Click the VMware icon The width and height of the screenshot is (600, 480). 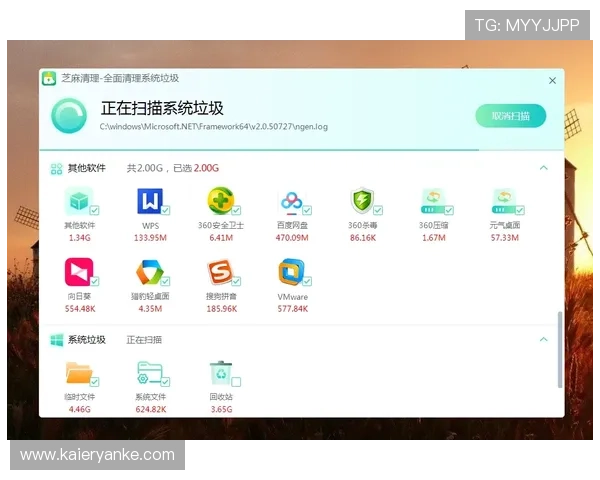(291, 272)
